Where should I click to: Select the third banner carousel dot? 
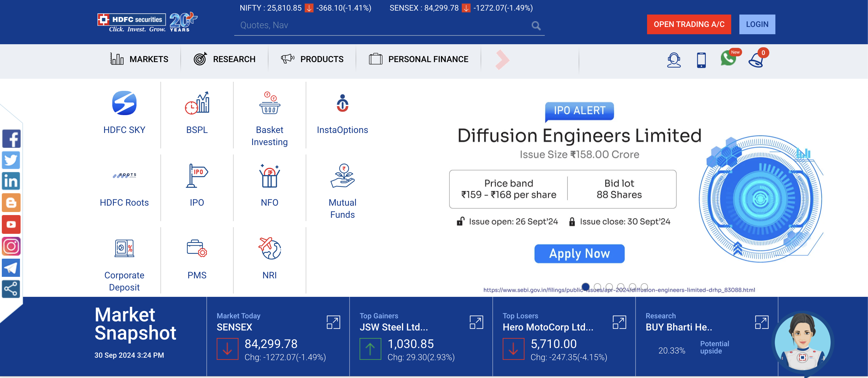click(609, 287)
